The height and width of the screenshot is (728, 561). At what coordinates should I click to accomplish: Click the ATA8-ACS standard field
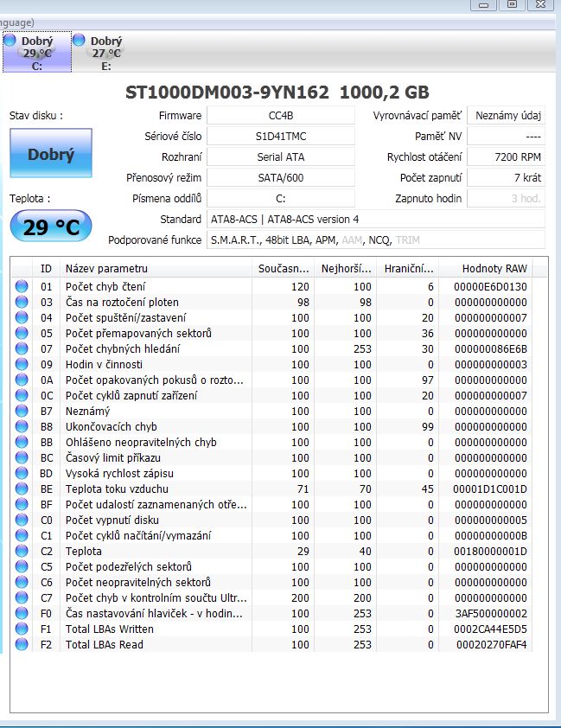[x=376, y=219]
